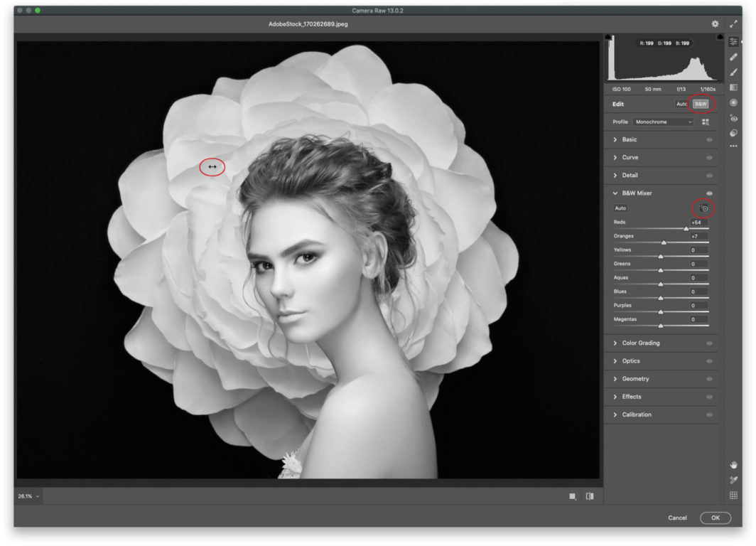756x546 pixels.
Task: Expand the Calibration section header
Action: (636, 414)
